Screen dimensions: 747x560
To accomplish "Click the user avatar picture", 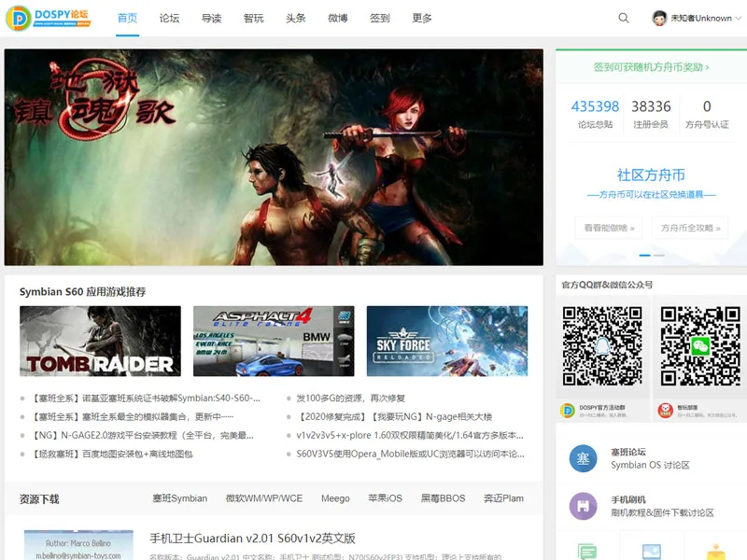I will pos(659,18).
